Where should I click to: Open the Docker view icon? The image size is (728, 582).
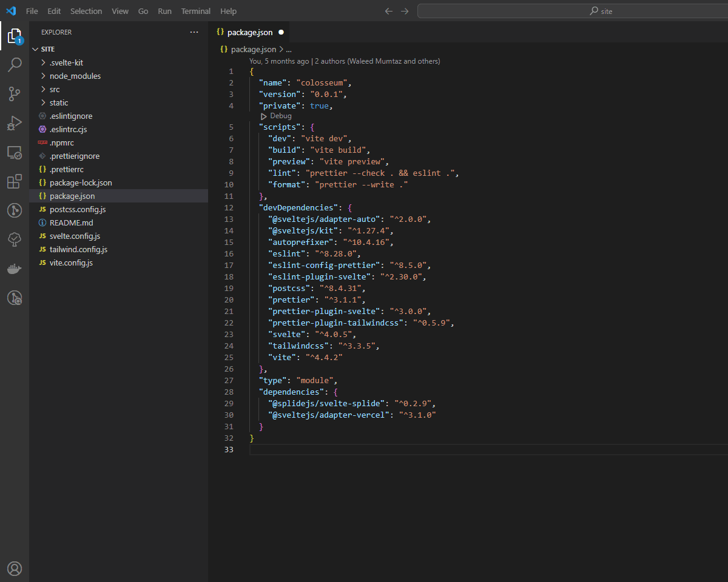15,269
